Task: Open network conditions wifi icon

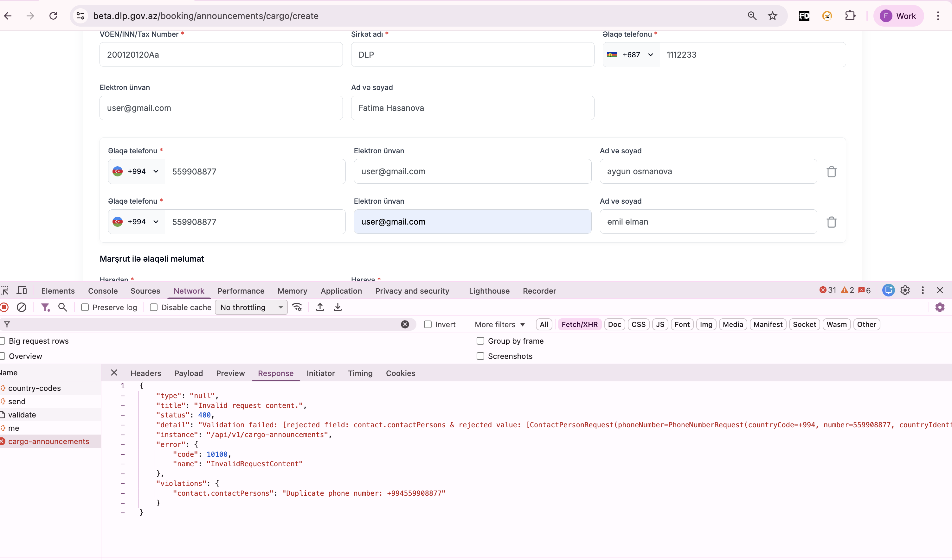Action: coord(297,307)
